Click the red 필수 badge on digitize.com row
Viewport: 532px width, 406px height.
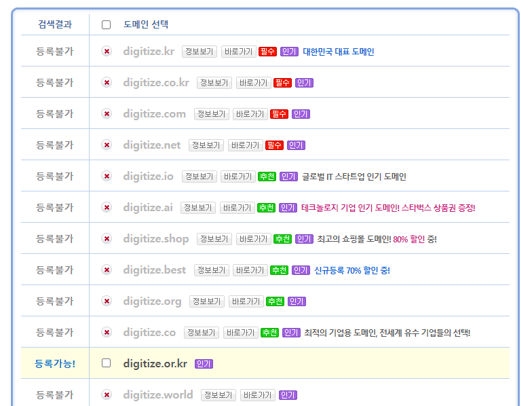pos(279,114)
